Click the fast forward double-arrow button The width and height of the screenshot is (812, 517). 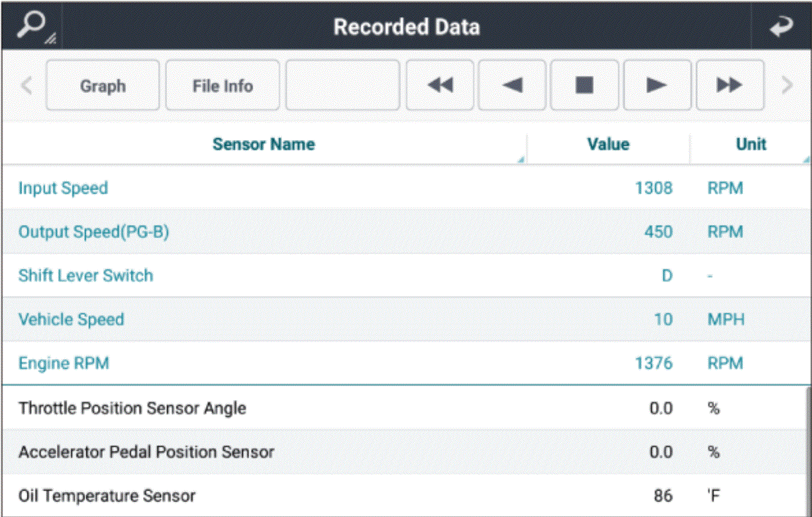point(729,85)
